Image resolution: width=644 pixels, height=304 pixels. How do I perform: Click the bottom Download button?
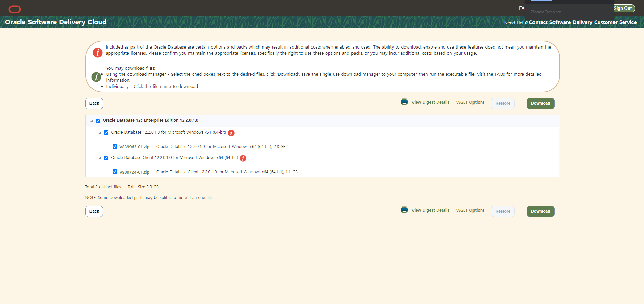point(541,211)
